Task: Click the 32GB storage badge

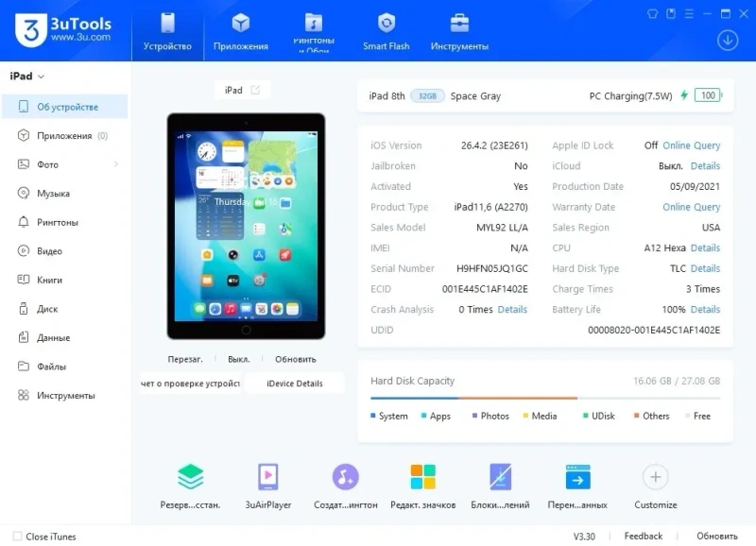Action: (427, 96)
